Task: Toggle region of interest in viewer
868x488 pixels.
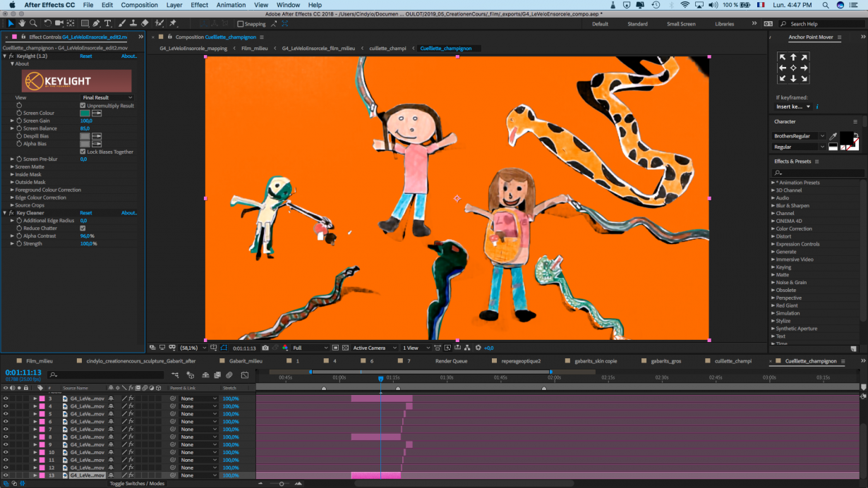Action: coord(335,348)
